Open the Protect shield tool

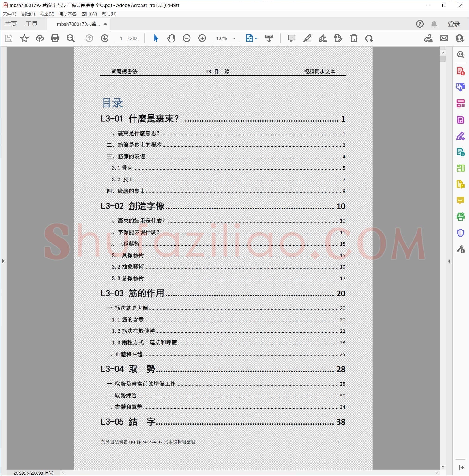coord(461,233)
